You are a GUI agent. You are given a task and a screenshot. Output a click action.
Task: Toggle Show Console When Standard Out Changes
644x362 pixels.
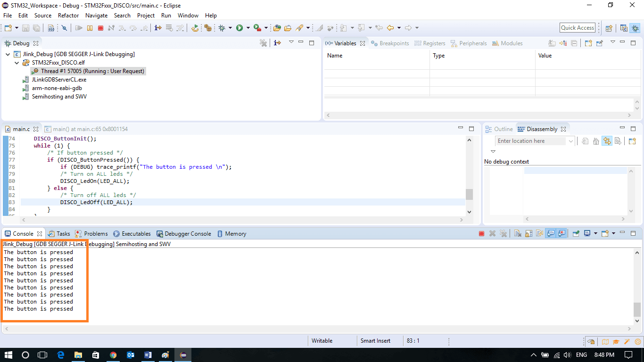[550, 233]
